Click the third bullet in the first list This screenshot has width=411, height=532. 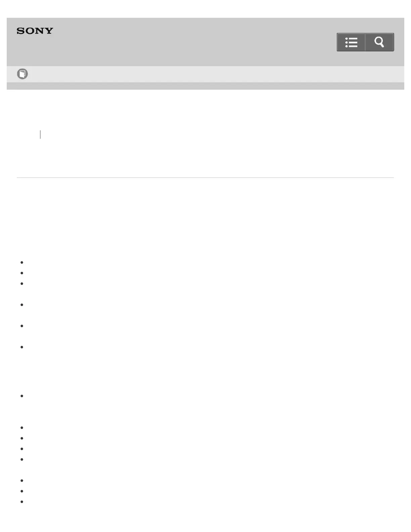21,283
